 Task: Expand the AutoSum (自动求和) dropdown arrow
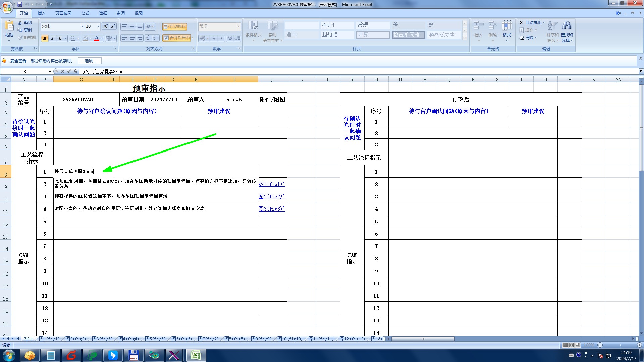[x=544, y=23]
